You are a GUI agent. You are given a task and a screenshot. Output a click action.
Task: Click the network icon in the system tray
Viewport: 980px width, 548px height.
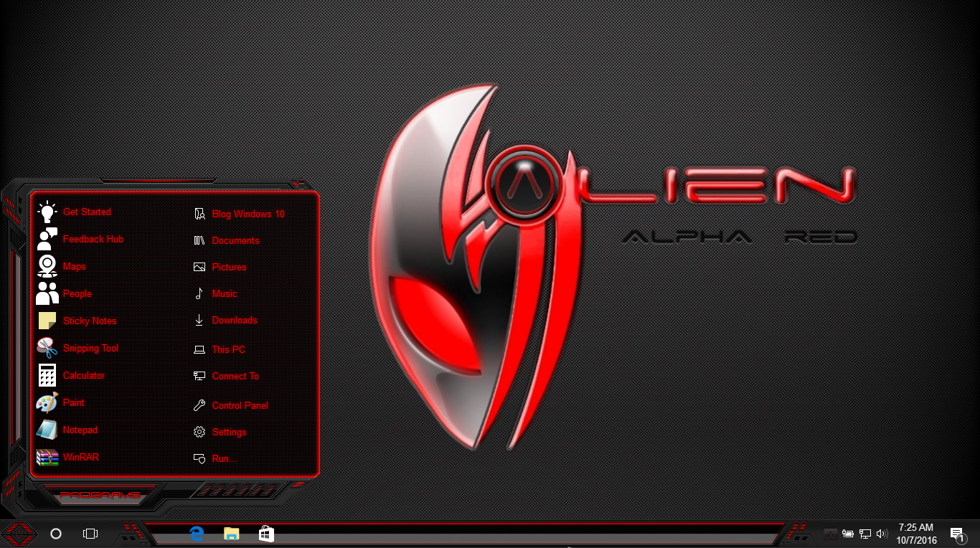tap(864, 534)
